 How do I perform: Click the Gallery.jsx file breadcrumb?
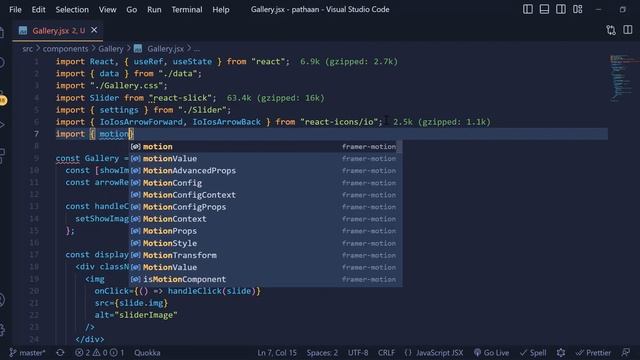pos(159,49)
